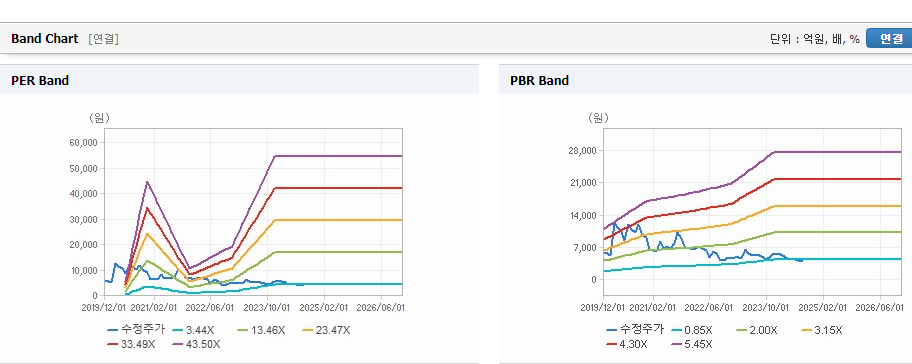
Task: Click the PBR Band panel title
Action: [539, 81]
